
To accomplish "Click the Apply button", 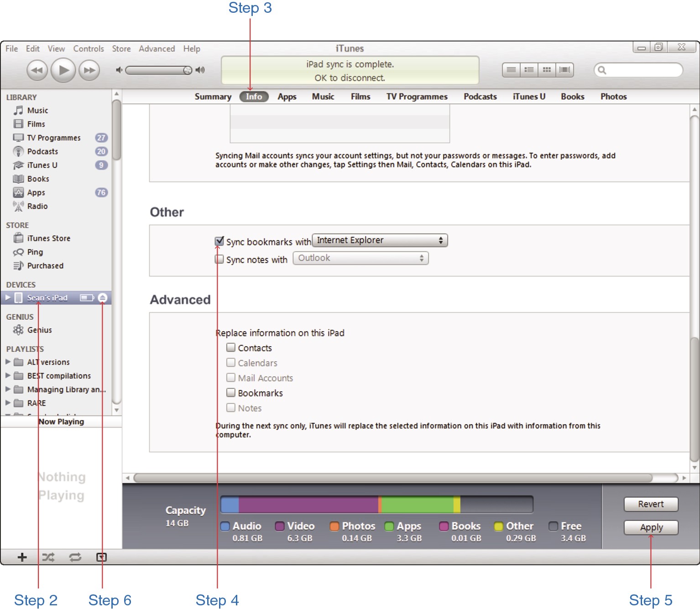I will pyautogui.click(x=651, y=527).
